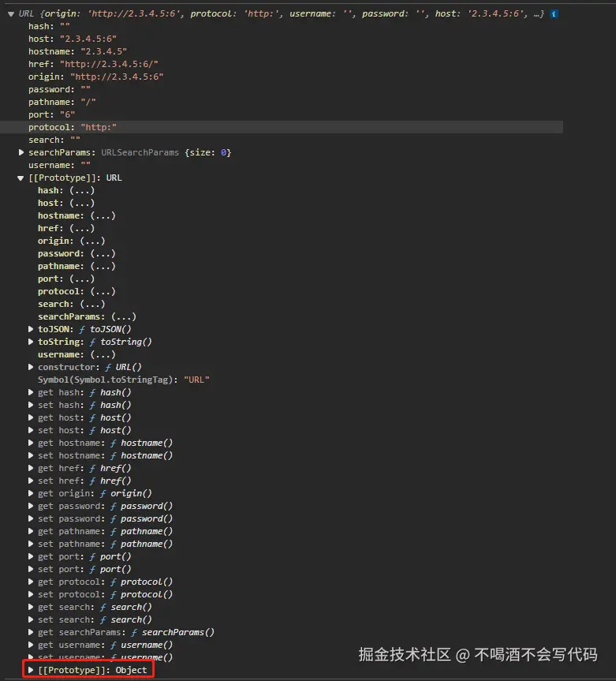Screen dimensions: 616x681
Task: Expand the searchParams URLSearchParams entry
Action: [21, 152]
